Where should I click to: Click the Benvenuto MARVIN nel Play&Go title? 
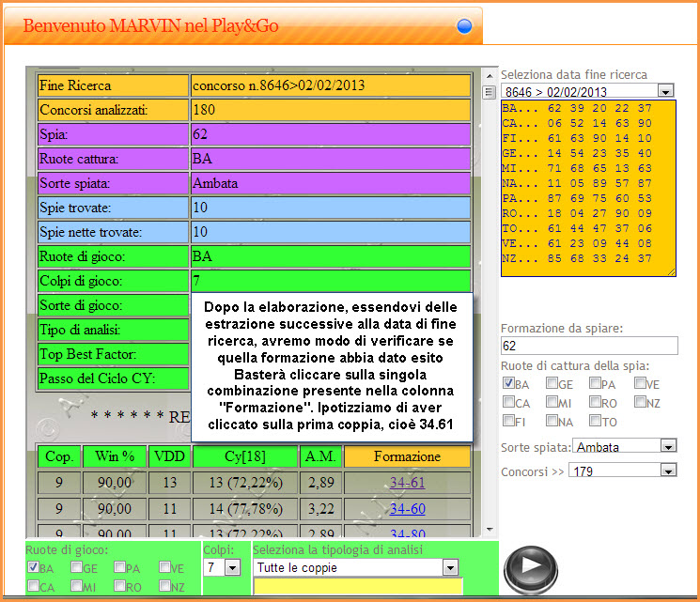[150, 26]
